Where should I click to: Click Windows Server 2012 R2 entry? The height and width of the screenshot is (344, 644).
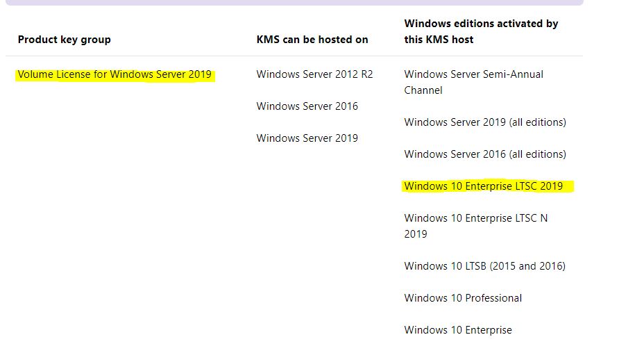314,74
